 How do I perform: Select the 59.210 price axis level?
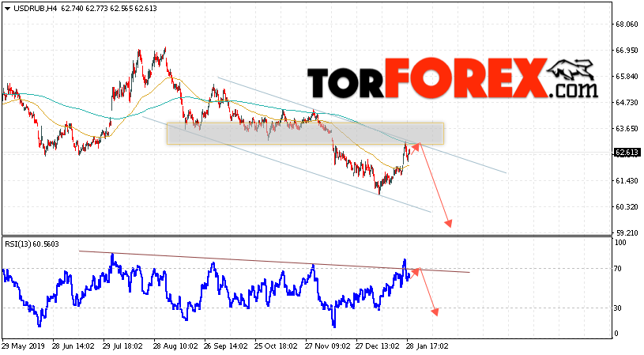tap(627, 232)
